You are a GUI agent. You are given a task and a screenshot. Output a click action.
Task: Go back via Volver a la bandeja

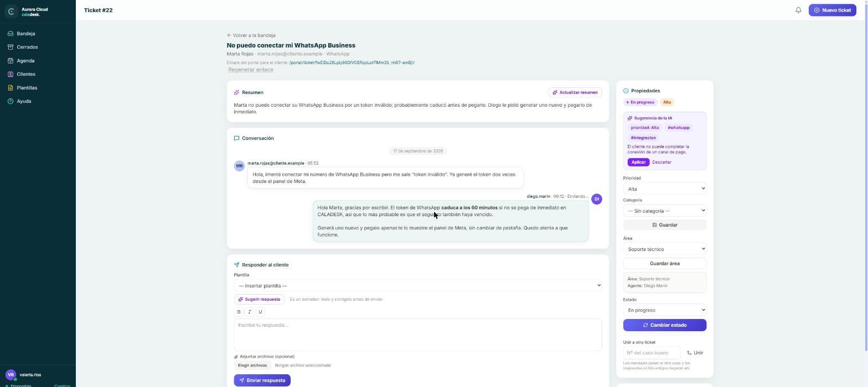(x=251, y=35)
